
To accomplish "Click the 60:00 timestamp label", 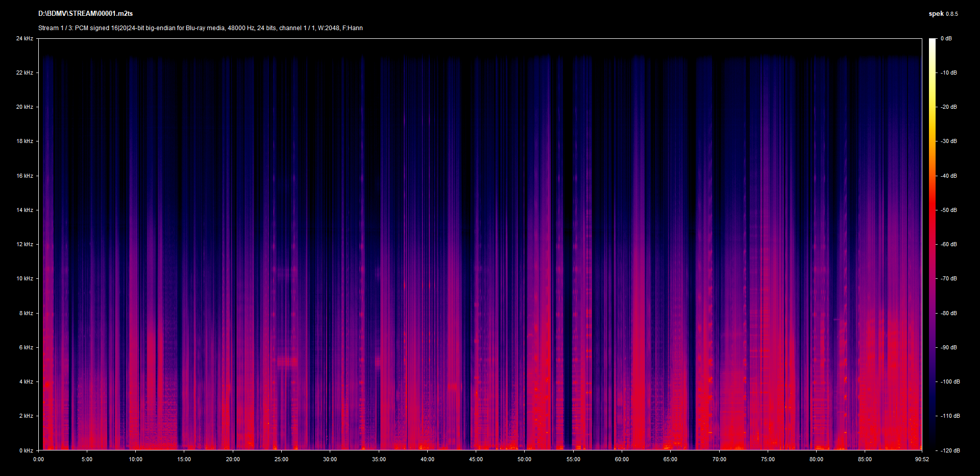I will 622,459.
